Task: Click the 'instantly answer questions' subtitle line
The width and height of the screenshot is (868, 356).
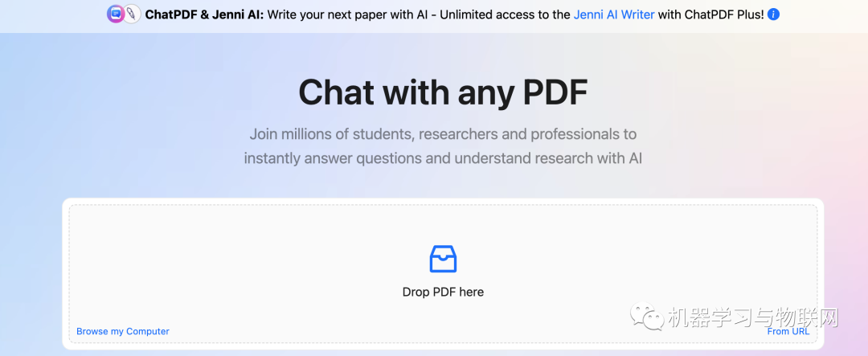Action: (x=443, y=158)
